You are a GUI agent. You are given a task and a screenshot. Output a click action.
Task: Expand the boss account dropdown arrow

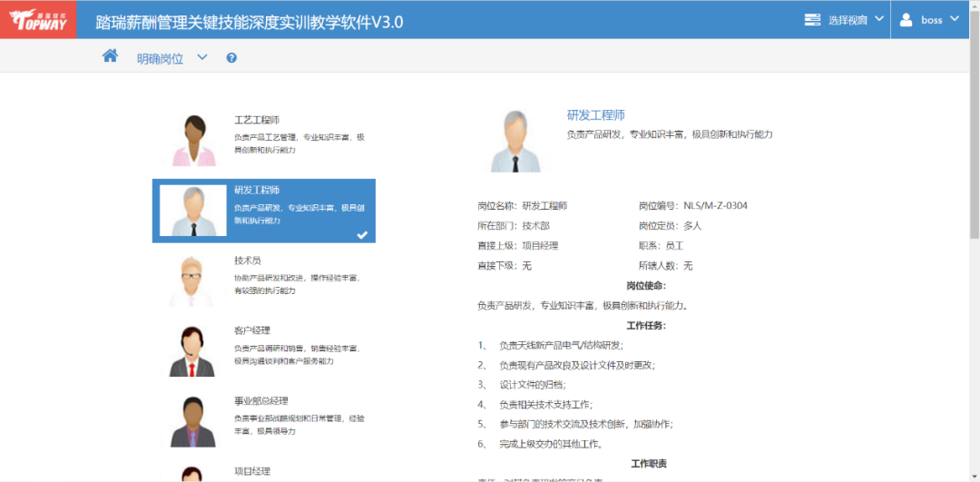point(955,20)
